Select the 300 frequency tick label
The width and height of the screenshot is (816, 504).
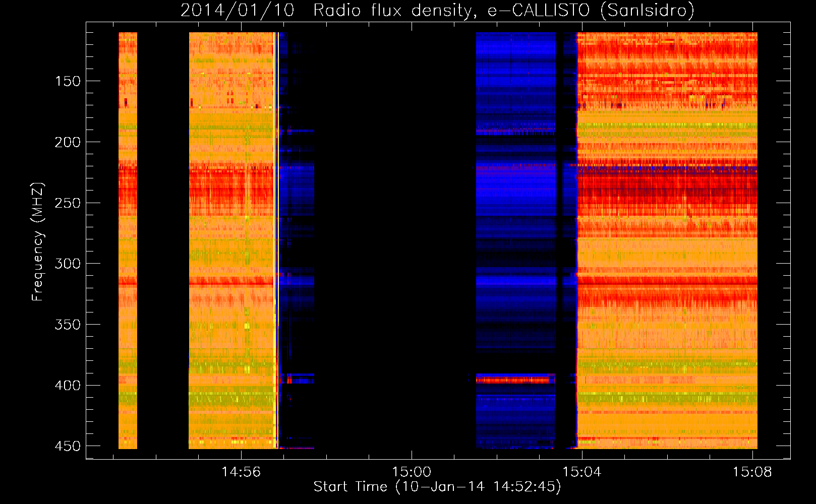[x=68, y=264]
